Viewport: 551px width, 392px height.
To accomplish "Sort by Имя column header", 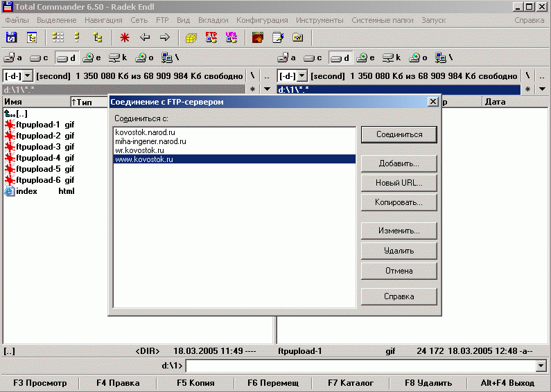I will pyautogui.click(x=37, y=102).
